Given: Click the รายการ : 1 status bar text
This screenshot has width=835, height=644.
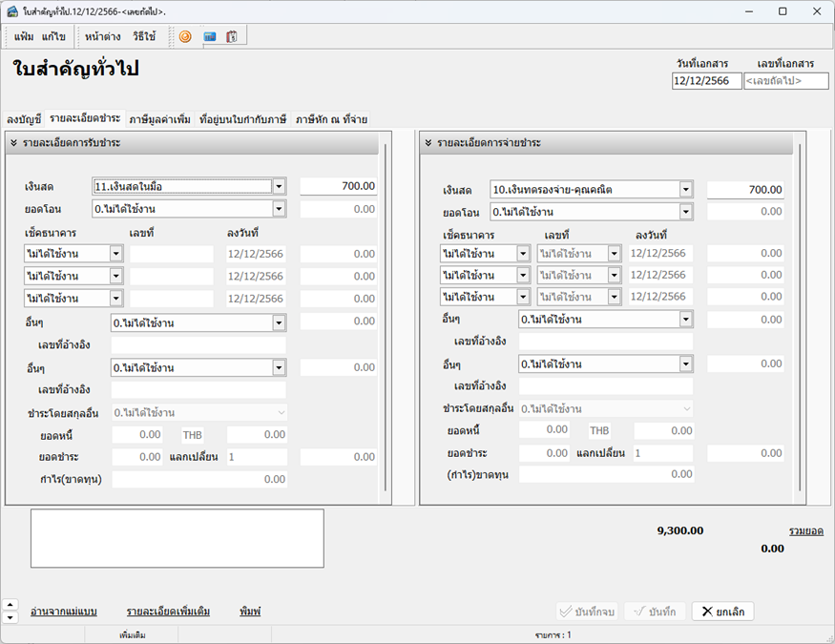Looking at the screenshot, I should (x=553, y=635).
